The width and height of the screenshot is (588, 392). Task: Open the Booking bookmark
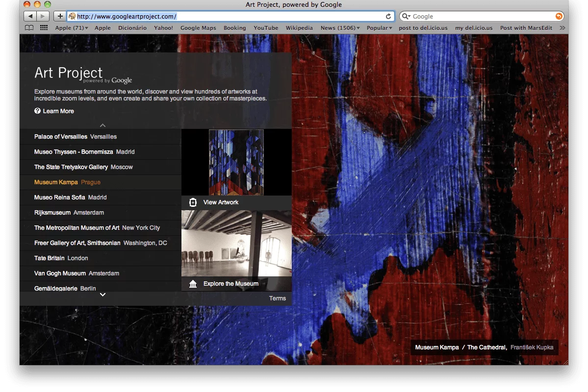click(x=235, y=28)
